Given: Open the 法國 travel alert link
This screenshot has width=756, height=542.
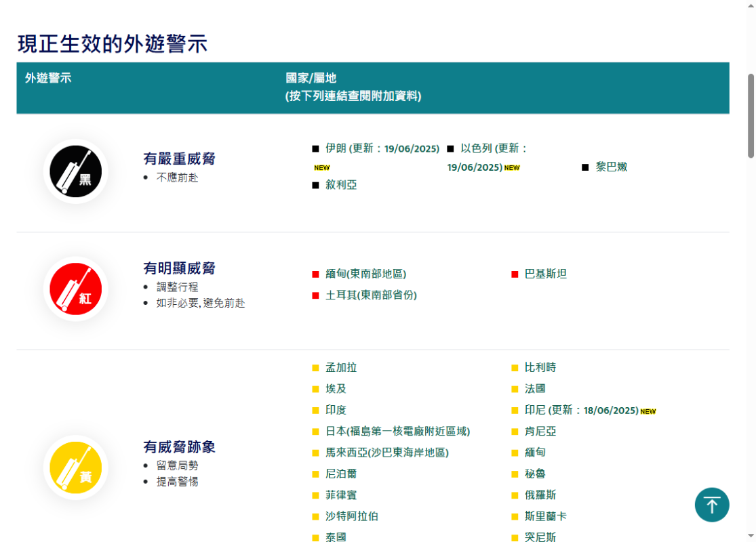Looking at the screenshot, I should pyautogui.click(x=535, y=389).
